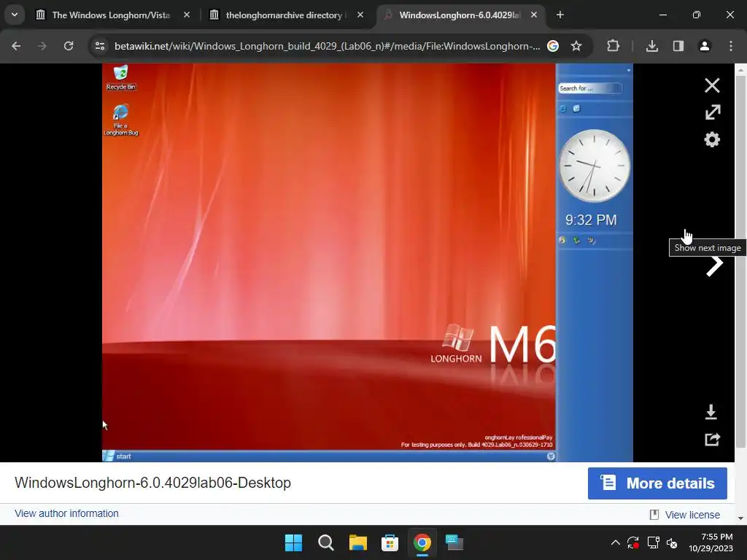Share or embed this file icon

[x=712, y=439]
